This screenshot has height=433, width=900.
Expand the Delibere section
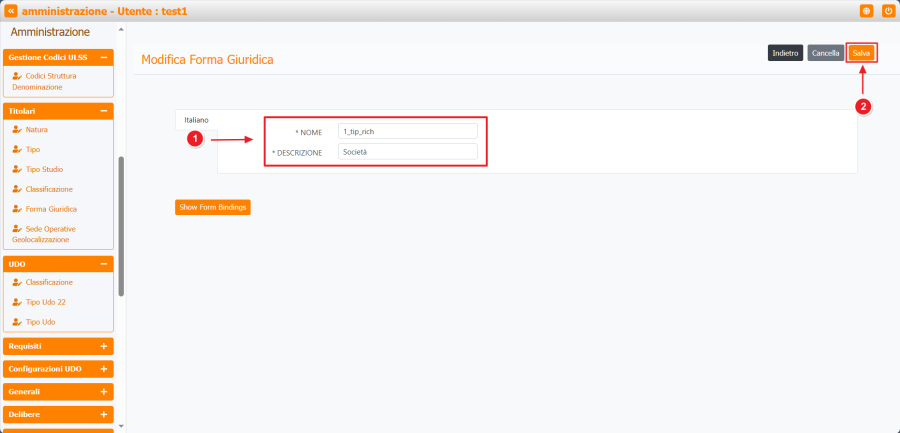point(103,414)
